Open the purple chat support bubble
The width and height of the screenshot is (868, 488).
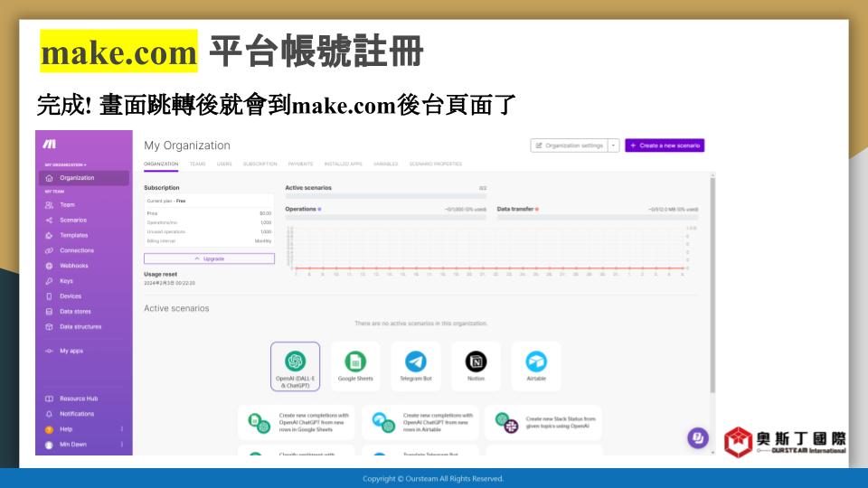point(698,437)
